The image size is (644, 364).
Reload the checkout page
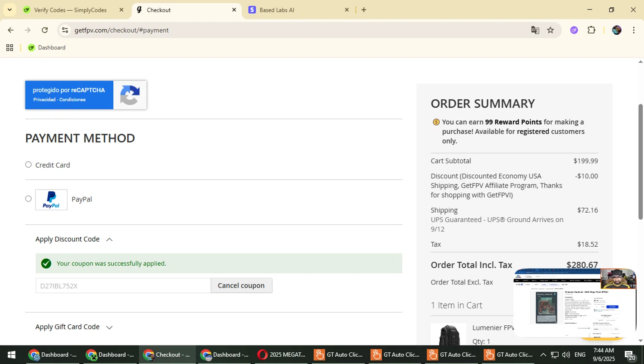(45, 30)
